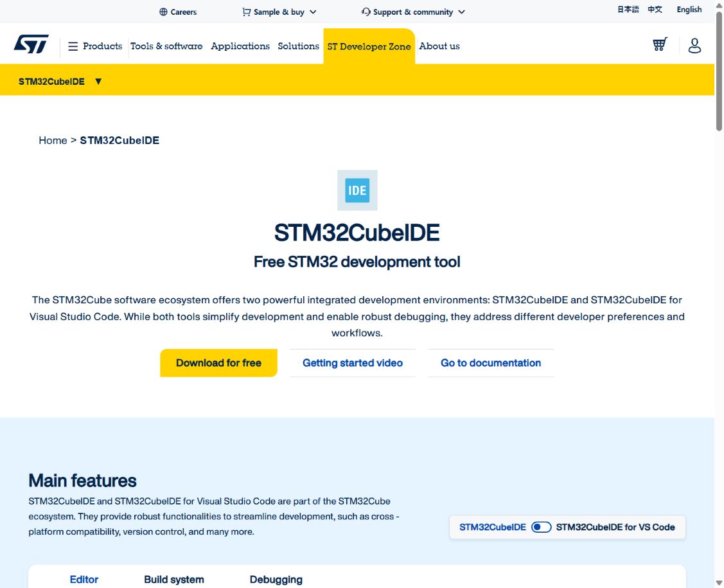Image resolution: width=724 pixels, height=588 pixels.
Task: Toggle the STM32CubeIDE / VS Code switch
Action: (541, 527)
